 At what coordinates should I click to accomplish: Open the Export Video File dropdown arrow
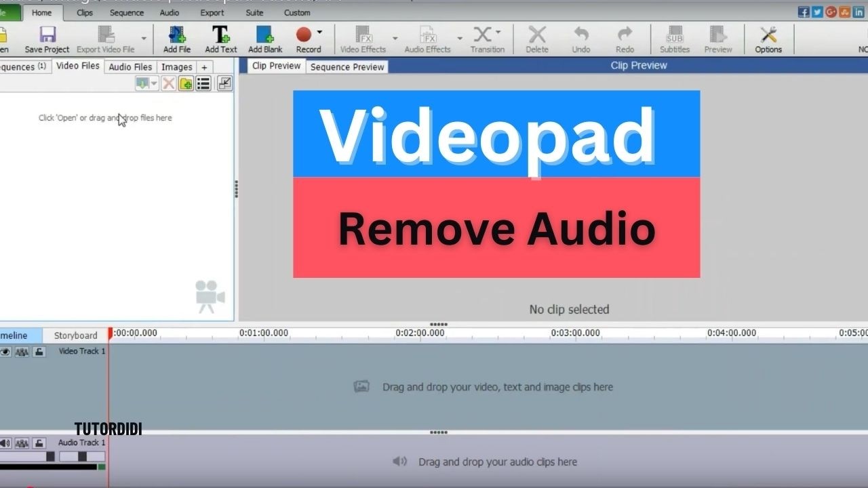pos(143,39)
